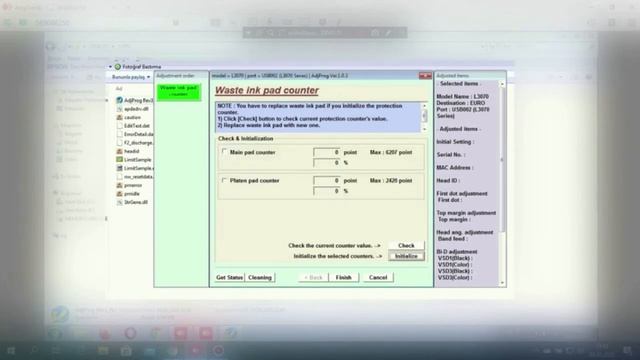
Task: Click the arrow left of Fotoğraf Baskısı
Action: (110, 67)
